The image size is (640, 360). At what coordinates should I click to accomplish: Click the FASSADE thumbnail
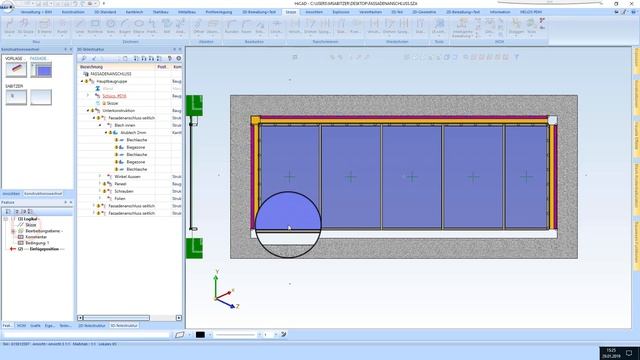[x=41, y=70]
